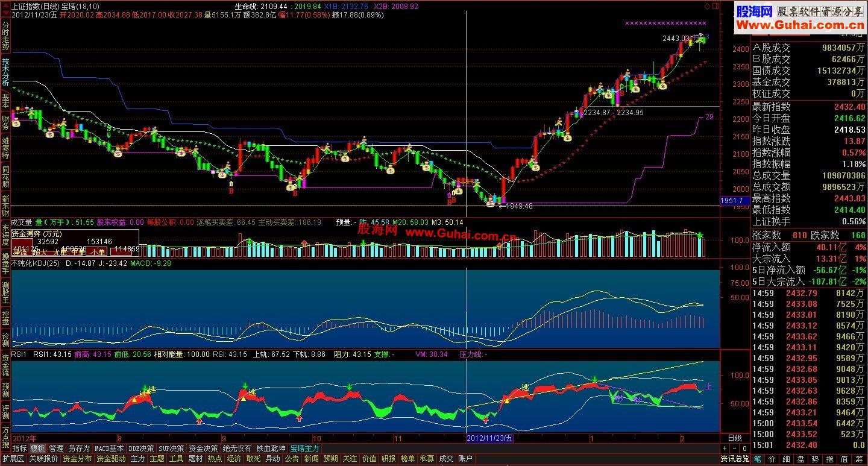868x466 pixels.
Task: Click the 净流入额 40.11亿 row
Action: (810, 247)
